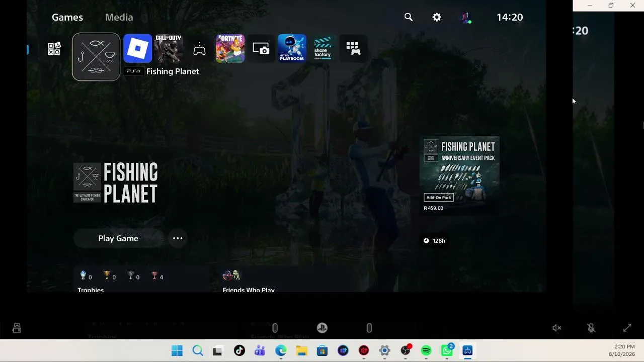Select the Fortnite game tile
Image resolution: width=644 pixels, height=362 pixels.
(x=230, y=48)
